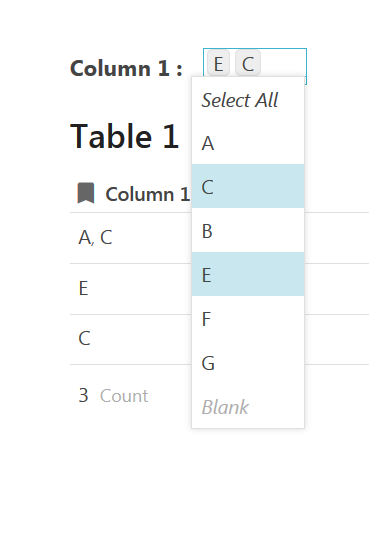
Task: Click the 3 Count summary footer
Action: tap(113, 396)
